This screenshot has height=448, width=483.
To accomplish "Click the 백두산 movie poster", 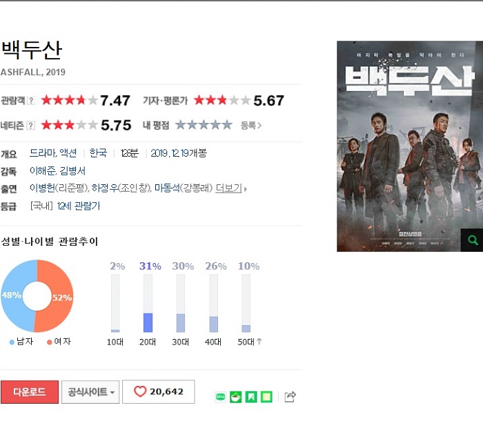I will pos(410,146).
